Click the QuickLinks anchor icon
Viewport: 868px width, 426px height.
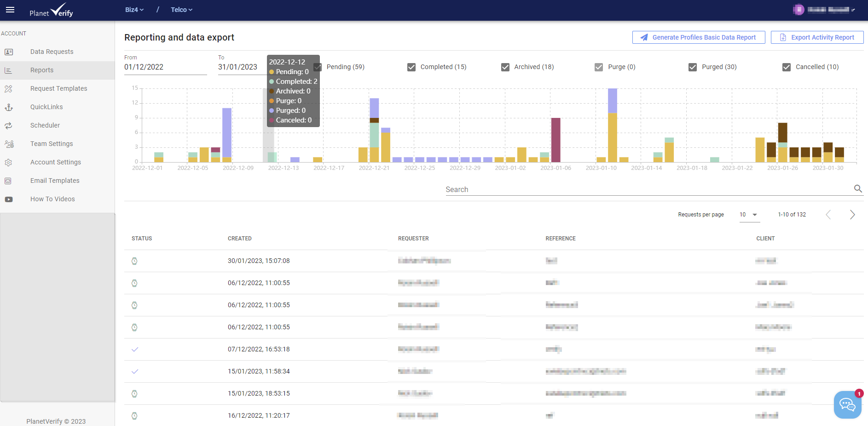click(8, 107)
